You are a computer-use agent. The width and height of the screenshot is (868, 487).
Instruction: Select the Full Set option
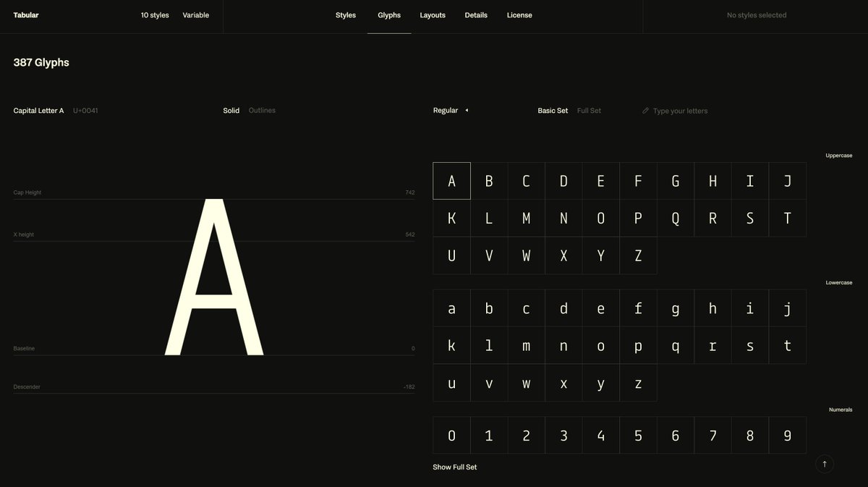[x=589, y=111]
